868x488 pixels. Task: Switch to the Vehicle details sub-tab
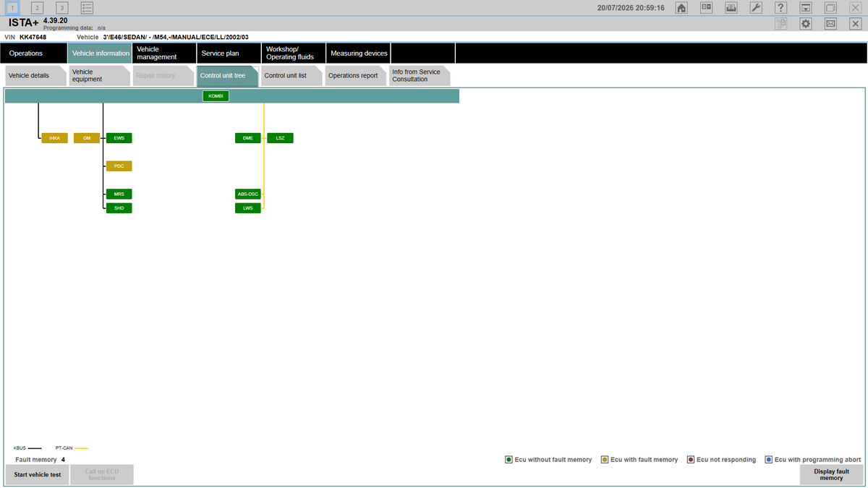coord(35,76)
